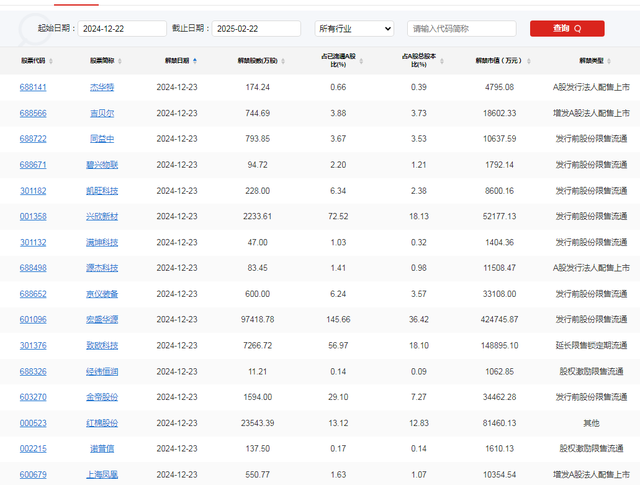Open stock name link 京仪装备
This screenshot has width=640, height=485.
tap(102, 294)
